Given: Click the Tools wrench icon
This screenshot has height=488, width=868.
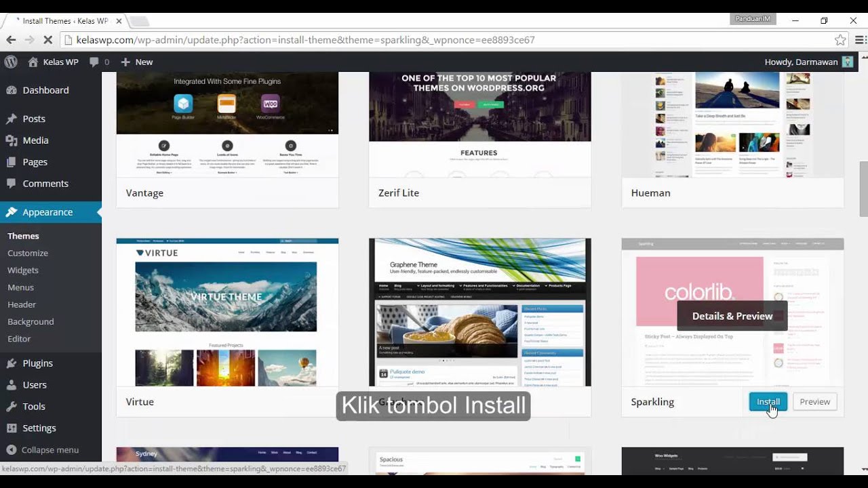Looking at the screenshot, I should point(11,407).
